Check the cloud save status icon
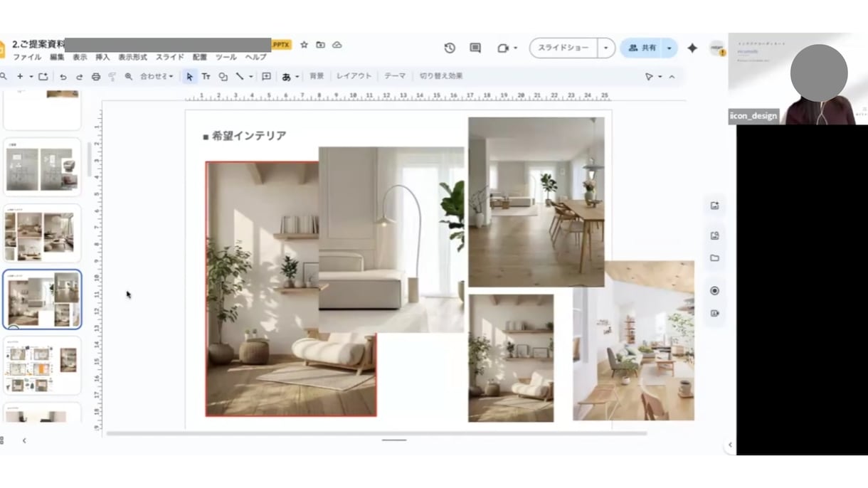Image resolution: width=868 pixels, height=488 pixels. (x=337, y=45)
